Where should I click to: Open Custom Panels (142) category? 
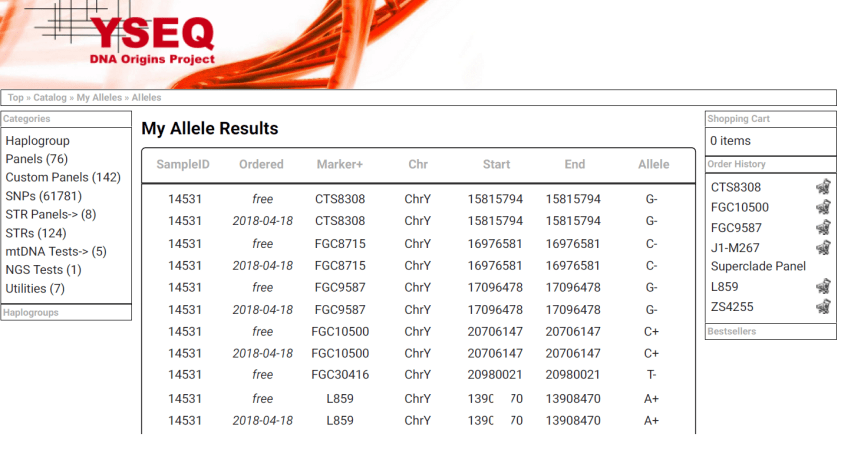coord(63,177)
